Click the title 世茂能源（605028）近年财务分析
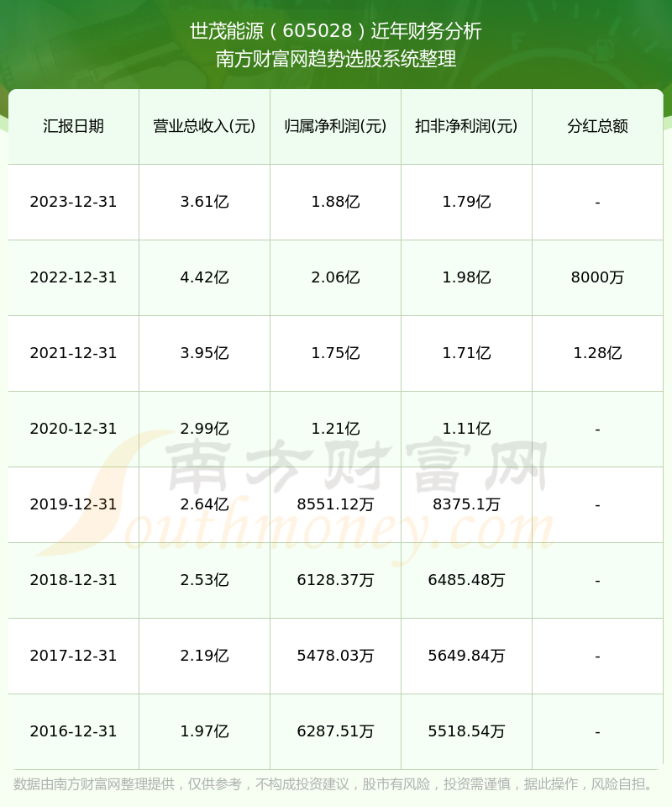This screenshot has height=807, width=672. [x=336, y=31]
